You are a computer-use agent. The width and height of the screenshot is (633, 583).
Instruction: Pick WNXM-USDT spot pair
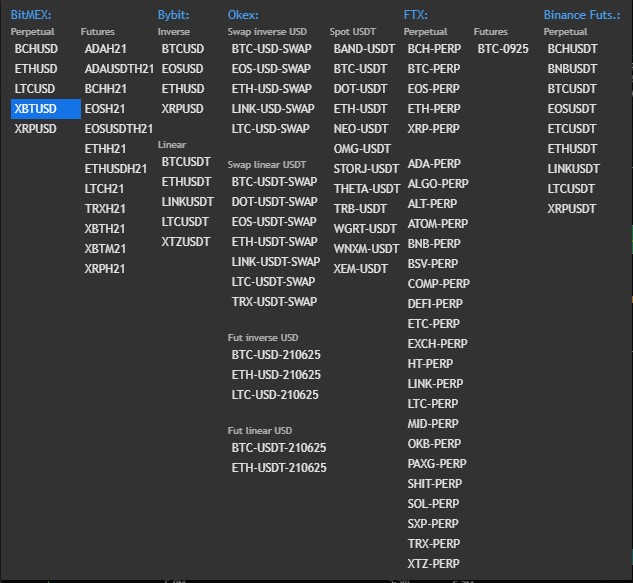(x=366, y=249)
